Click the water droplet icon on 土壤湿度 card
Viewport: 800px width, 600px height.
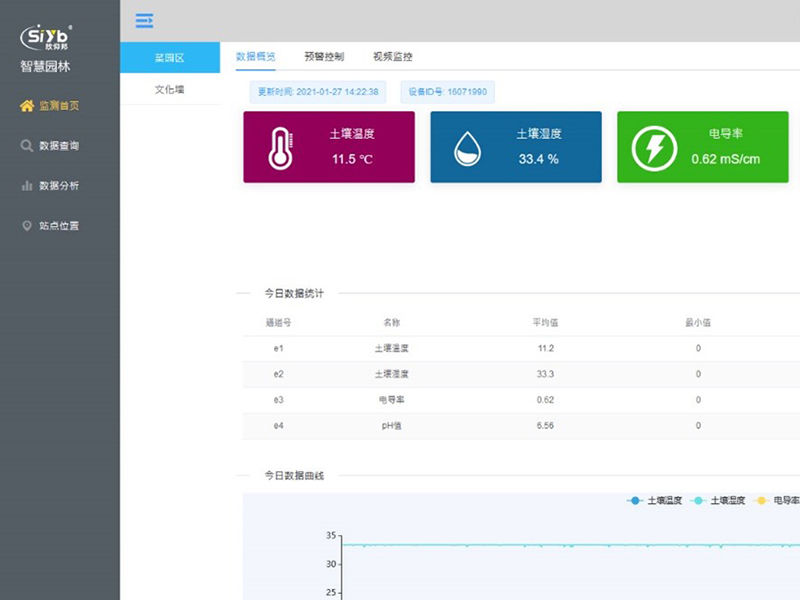pos(467,149)
